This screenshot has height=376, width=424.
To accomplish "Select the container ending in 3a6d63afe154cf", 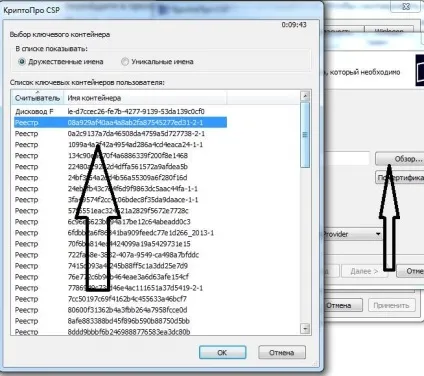I will (x=120, y=277).
